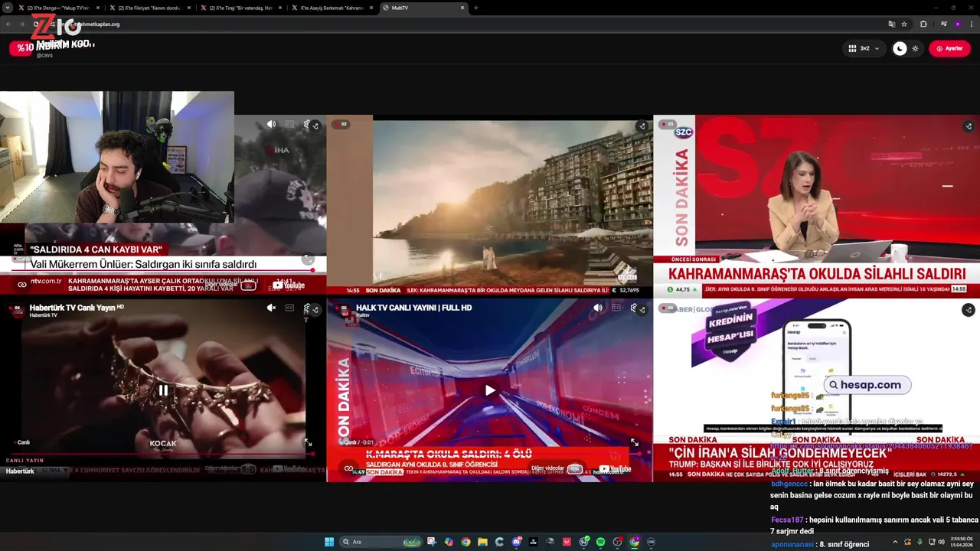980x551 pixels.
Task: Open Halk TV video on YouTube logo
Action: [616, 469]
